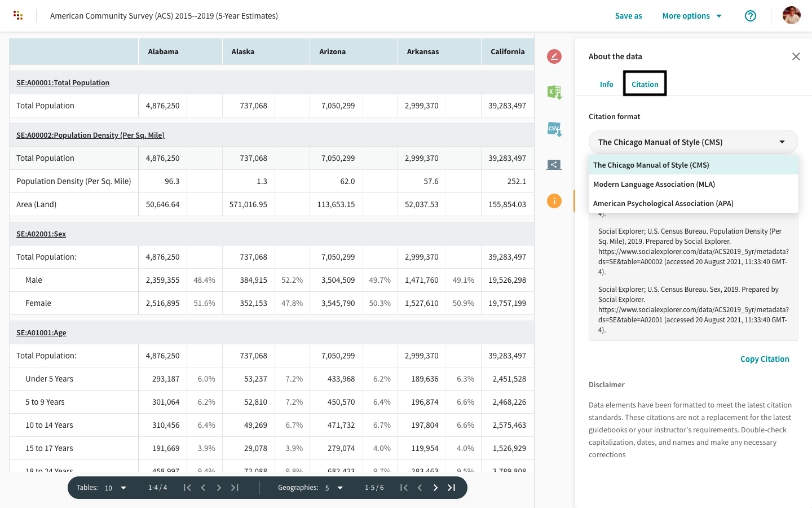Image resolution: width=812 pixels, height=508 pixels.
Task: Open the help question mark icon
Action: pos(750,16)
